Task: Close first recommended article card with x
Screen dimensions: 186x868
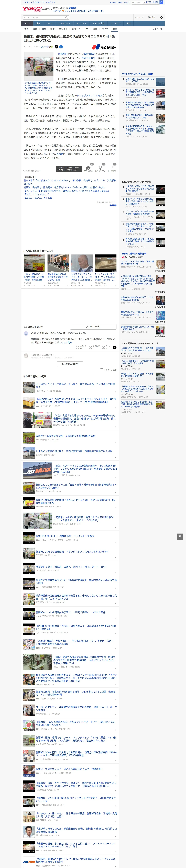Action: coord(44,286)
